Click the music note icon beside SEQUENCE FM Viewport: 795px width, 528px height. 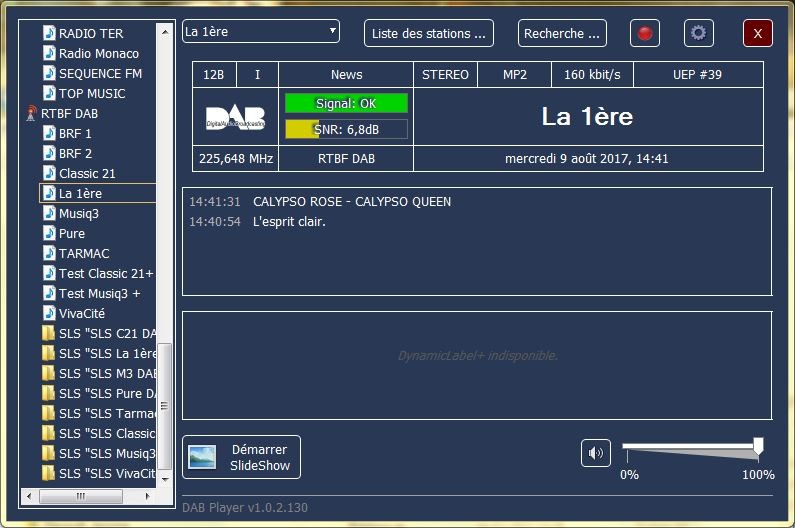[49, 73]
